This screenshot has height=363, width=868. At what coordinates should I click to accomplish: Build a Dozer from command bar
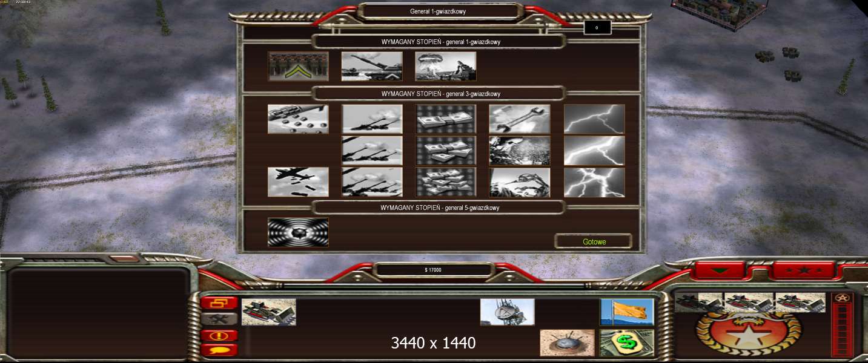coord(269,312)
